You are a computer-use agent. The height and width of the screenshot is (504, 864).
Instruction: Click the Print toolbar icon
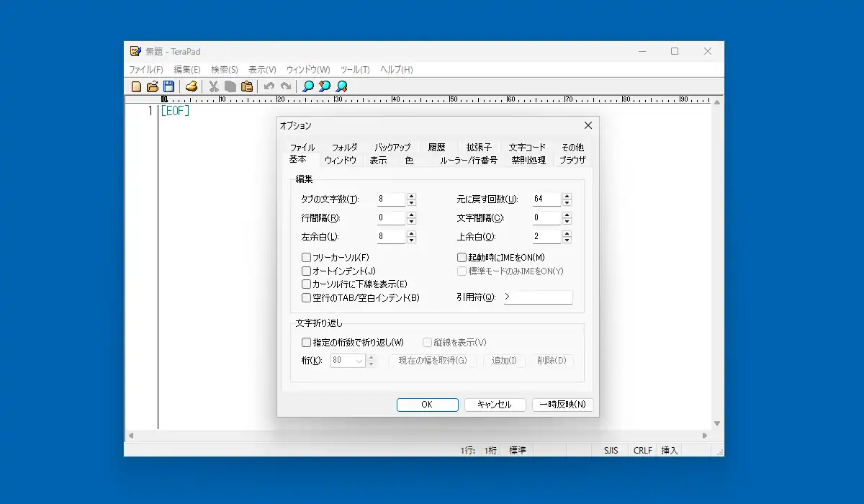tap(191, 86)
